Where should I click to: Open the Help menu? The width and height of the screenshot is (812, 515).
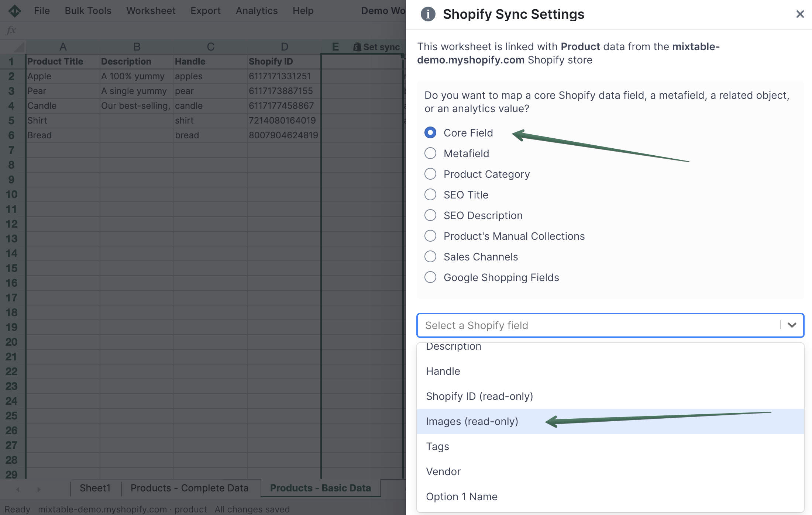tap(303, 11)
